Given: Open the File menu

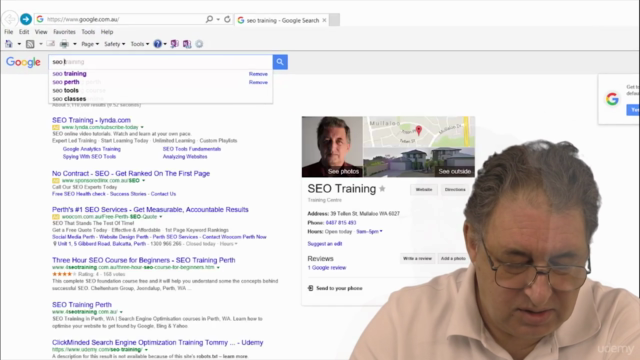Looking at the screenshot, I should (x=9, y=32).
